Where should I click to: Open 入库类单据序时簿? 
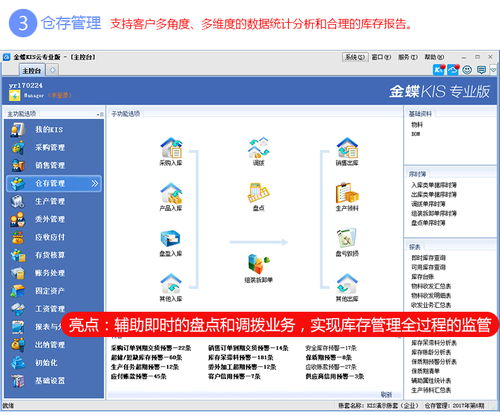point(434,185)
